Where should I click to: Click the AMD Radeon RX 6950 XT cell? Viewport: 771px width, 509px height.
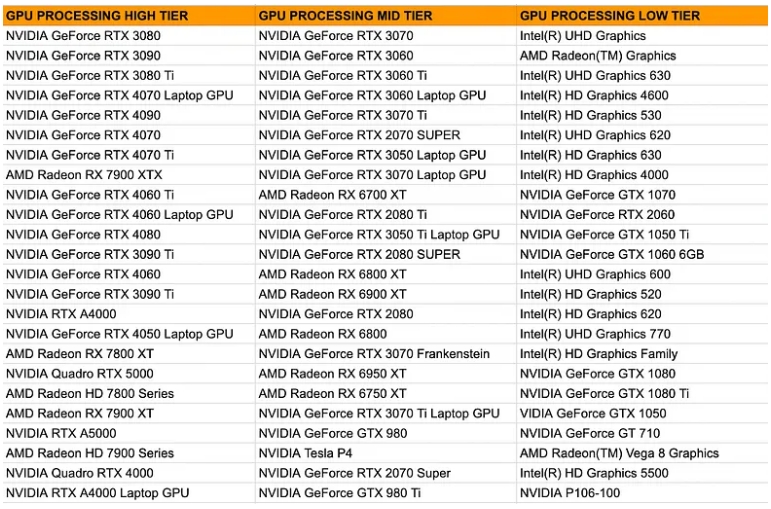point(386,373)
